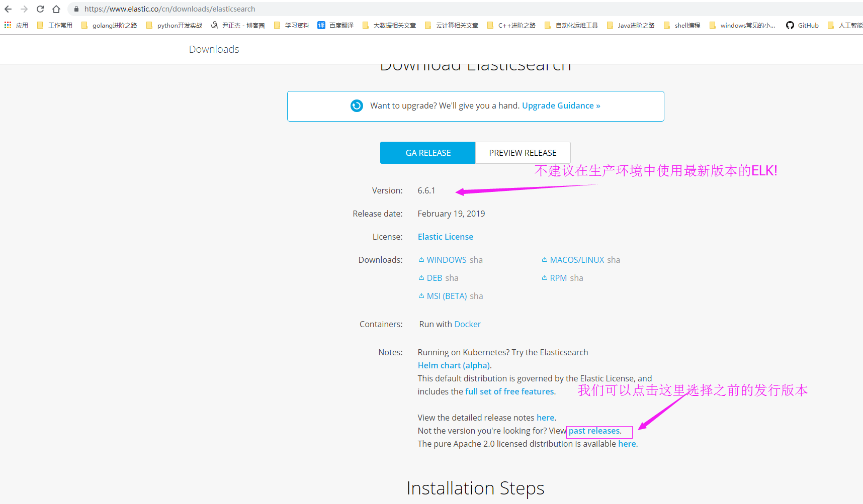
Task: Click the circular upgrade icon in banner
Action: coord(357,106)
